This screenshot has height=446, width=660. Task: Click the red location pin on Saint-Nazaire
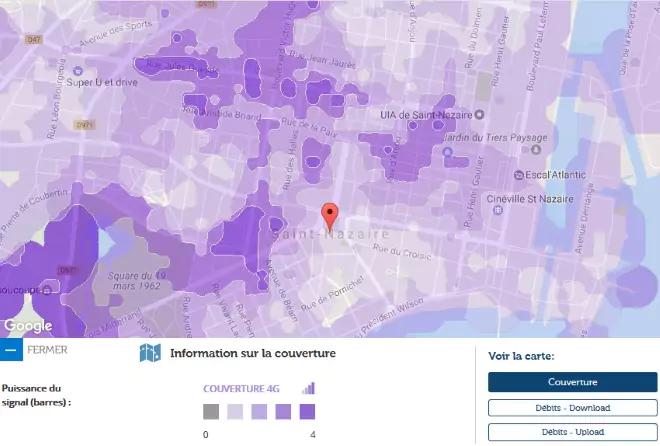coord(330,217)
